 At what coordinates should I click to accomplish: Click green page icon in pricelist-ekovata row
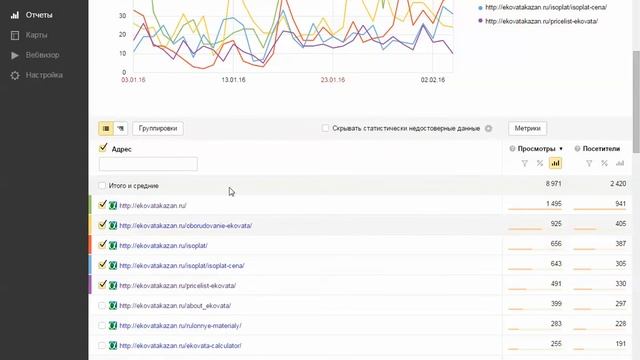[x=113, y=286]
